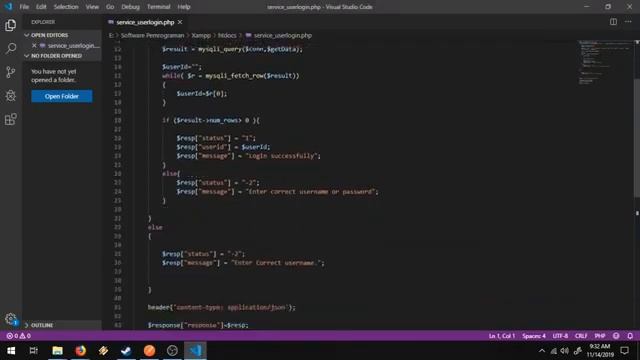Launch File Explorer from the taskbar
Viewport: 640px width, 360px height.
tap(57, 351)
